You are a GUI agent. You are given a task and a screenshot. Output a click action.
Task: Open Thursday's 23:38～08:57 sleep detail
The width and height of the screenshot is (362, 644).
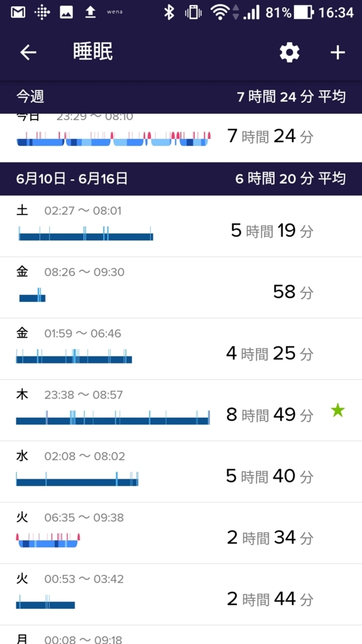(x=181, y=409)
